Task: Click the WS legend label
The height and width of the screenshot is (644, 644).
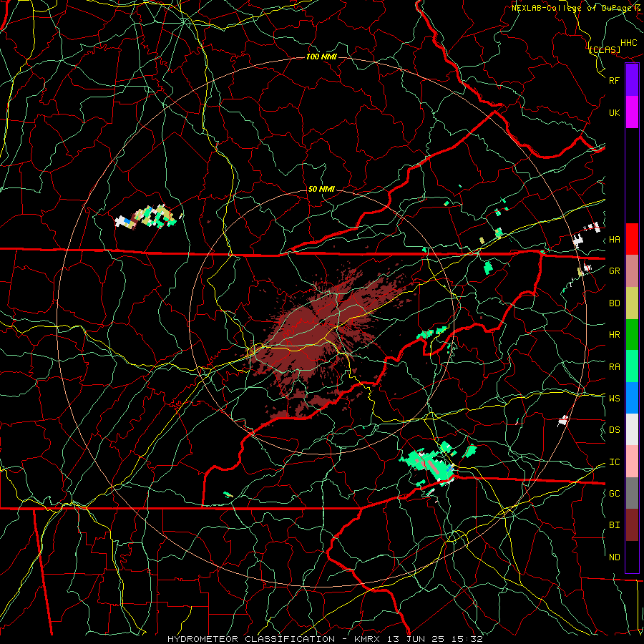Action: click(614, 399)
